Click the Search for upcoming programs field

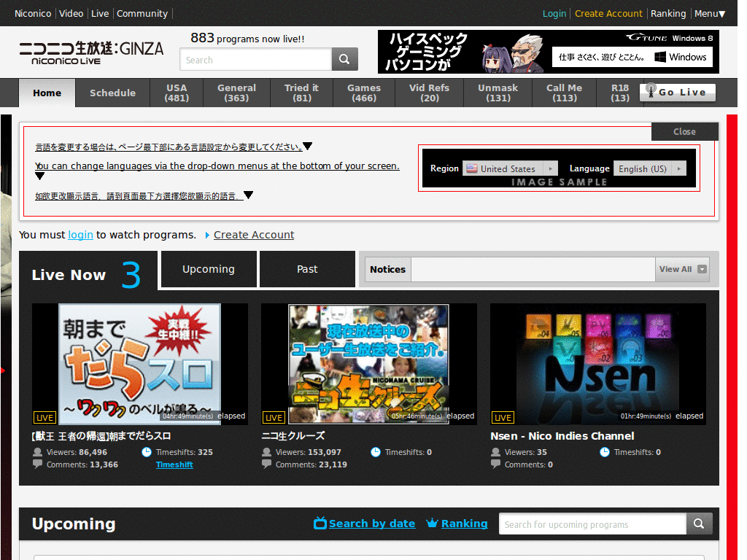pyautogui.click(x=592, y=524)
